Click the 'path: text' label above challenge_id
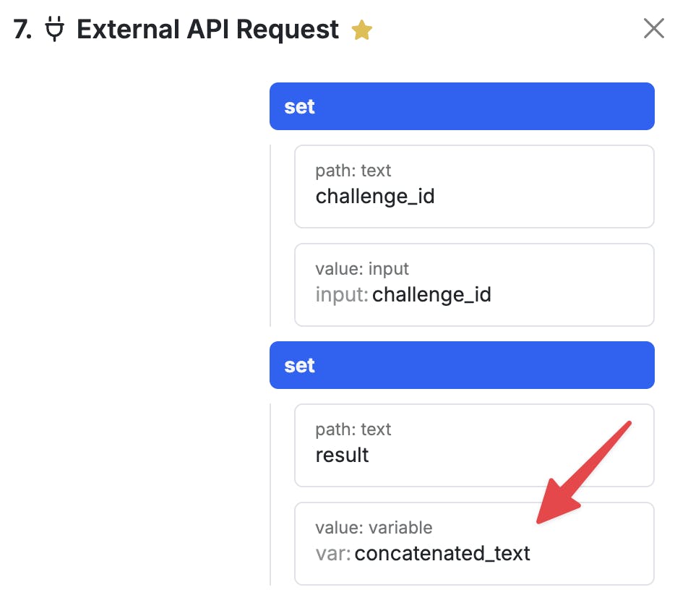 (353, 171)
